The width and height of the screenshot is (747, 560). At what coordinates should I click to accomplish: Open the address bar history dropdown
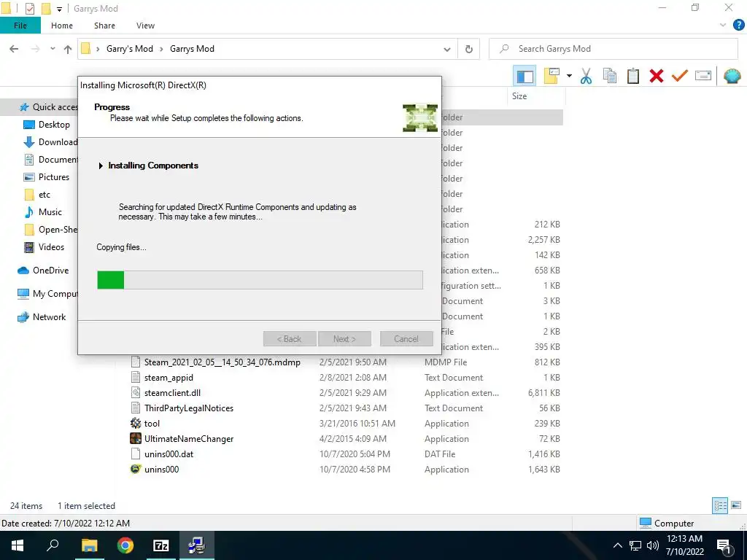pyautogui.click(x=447, y=49)
